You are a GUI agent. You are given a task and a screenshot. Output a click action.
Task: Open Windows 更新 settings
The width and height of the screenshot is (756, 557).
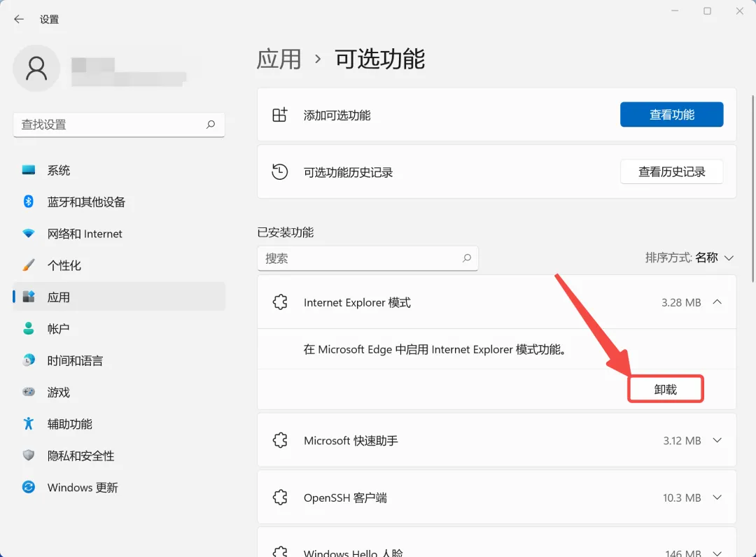pyautogui.click(x=119, y=487)
